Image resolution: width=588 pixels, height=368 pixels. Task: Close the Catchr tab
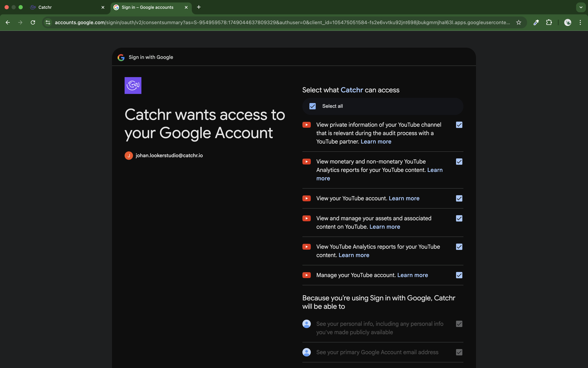(x=103, y=7)
